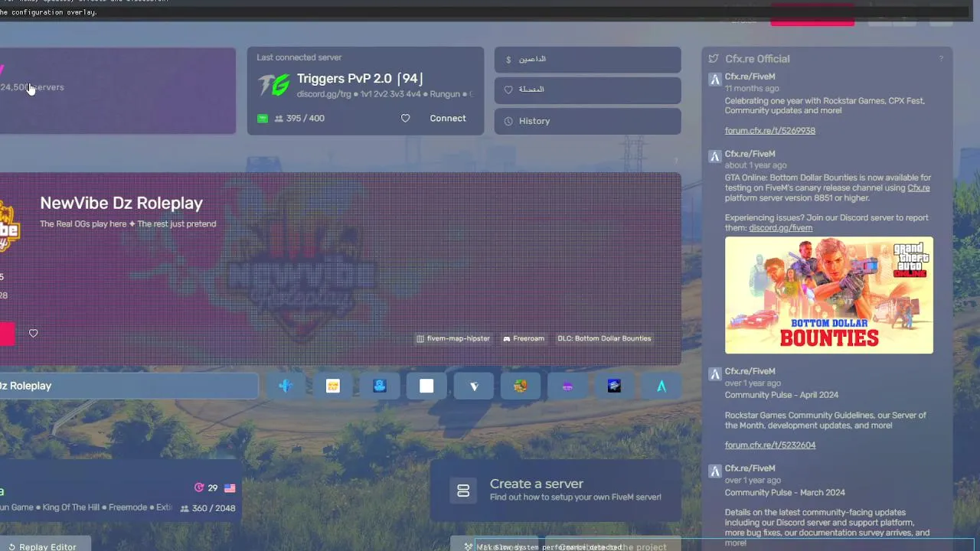The height and width of the screenshot is (551, 980).
Task: Open Create a server guide
Action: coord(556,491)
